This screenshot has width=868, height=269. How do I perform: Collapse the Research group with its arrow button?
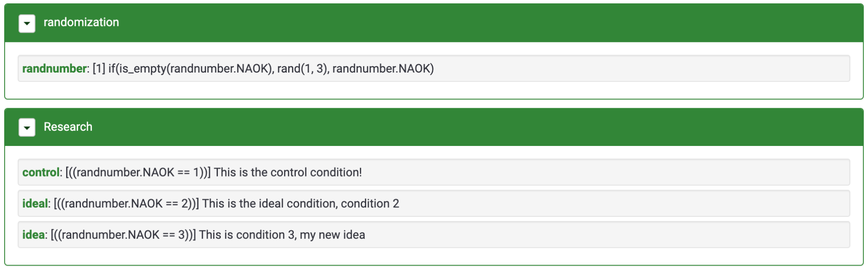point(27,127)
